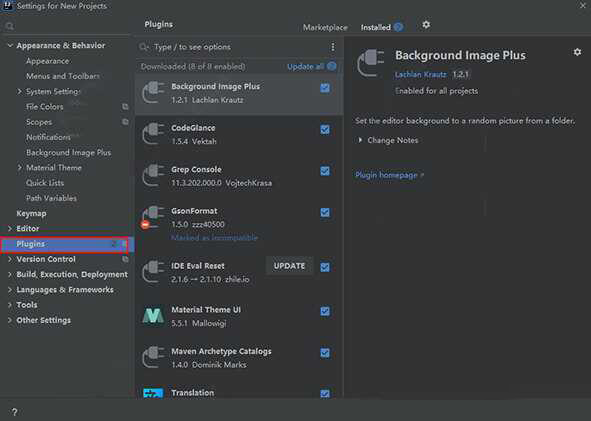Select Plugins in the settings tree

(x=66, y=244)
